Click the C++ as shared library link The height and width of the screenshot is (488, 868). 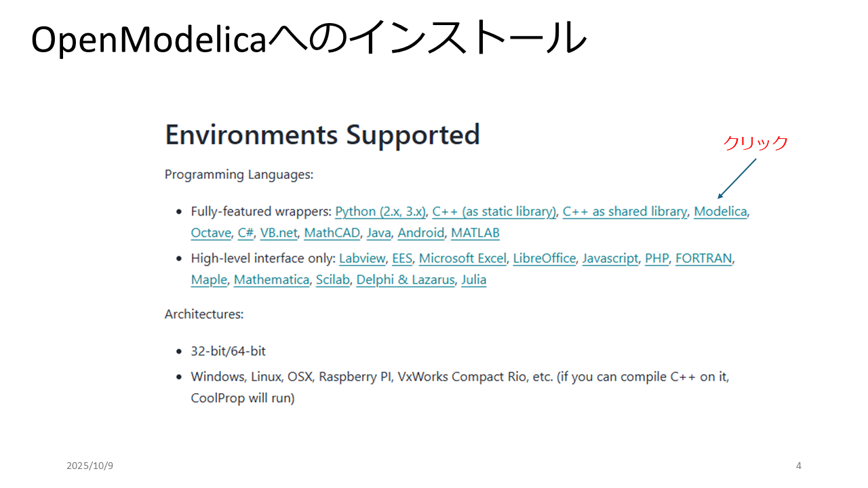(x=625, y=211)
